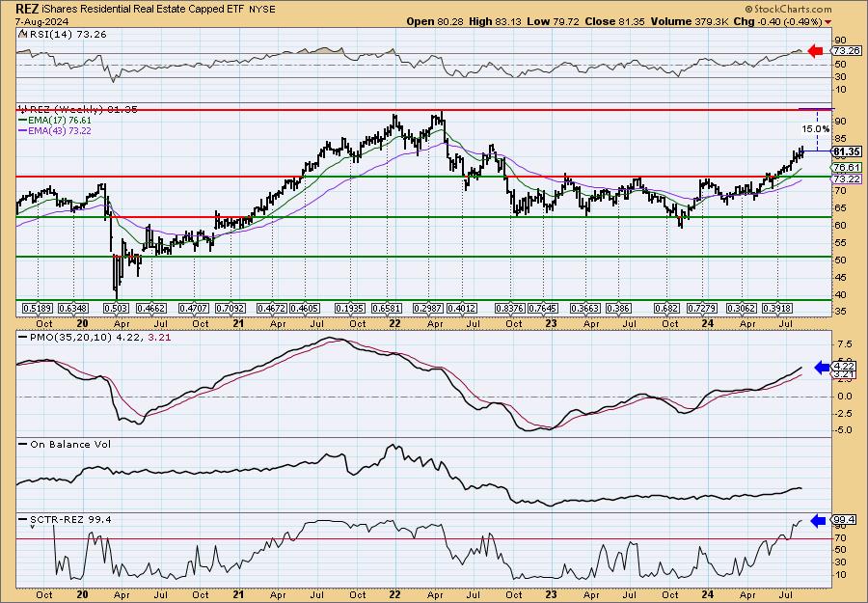Click the 0.4012 volume label
Image resolution: width=868 pixels, height=603 pixels.
coord(462,308)
